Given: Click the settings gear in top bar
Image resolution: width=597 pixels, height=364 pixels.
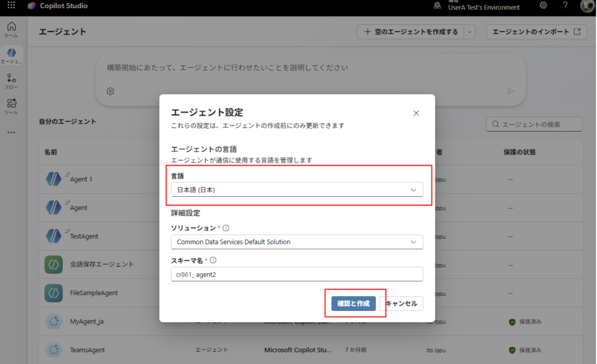Looking at the screenshot, I should pyautogui.click(x=543, y=6).
